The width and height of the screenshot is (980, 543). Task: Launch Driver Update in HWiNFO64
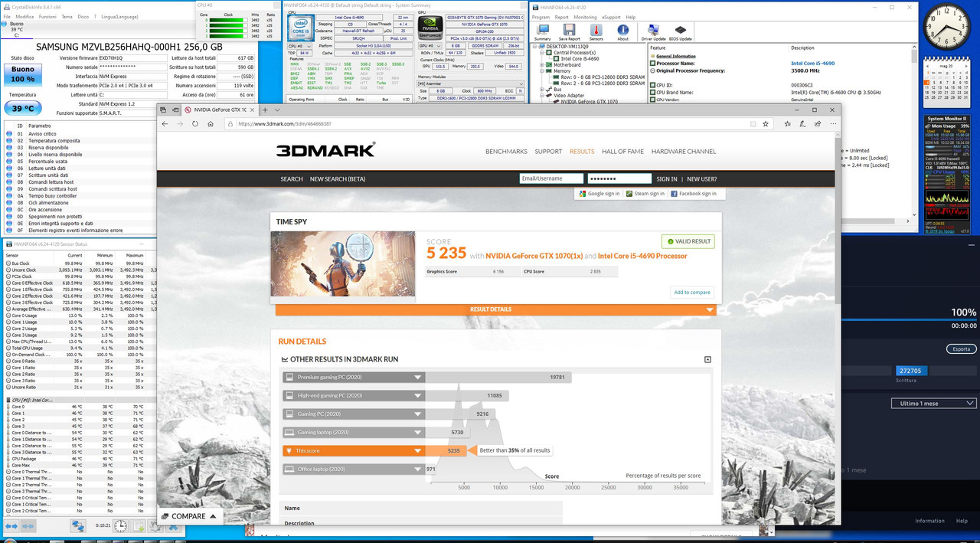point(653,31)
